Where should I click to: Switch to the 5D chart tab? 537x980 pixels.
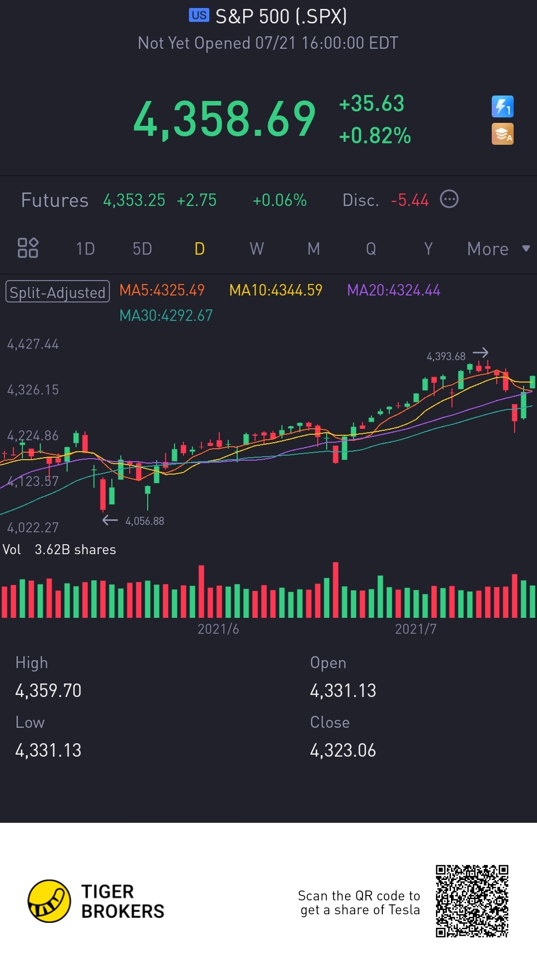tap(142, 249)
